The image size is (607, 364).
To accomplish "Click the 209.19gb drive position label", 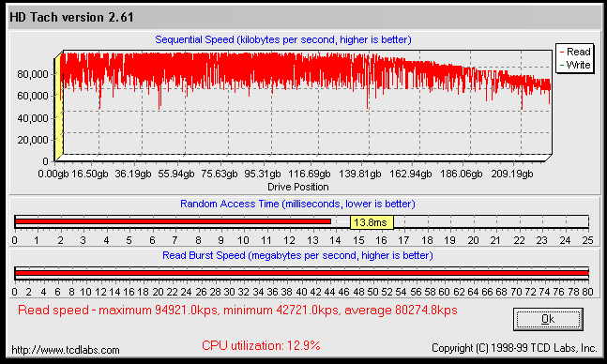I will pos(511,174).
